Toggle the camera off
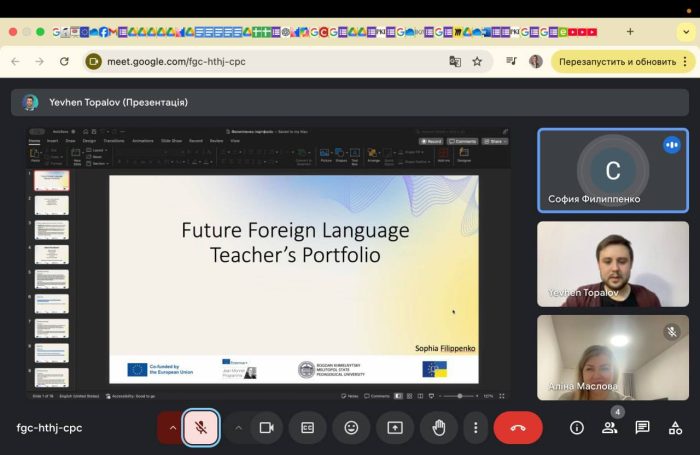 click(266, 427)
